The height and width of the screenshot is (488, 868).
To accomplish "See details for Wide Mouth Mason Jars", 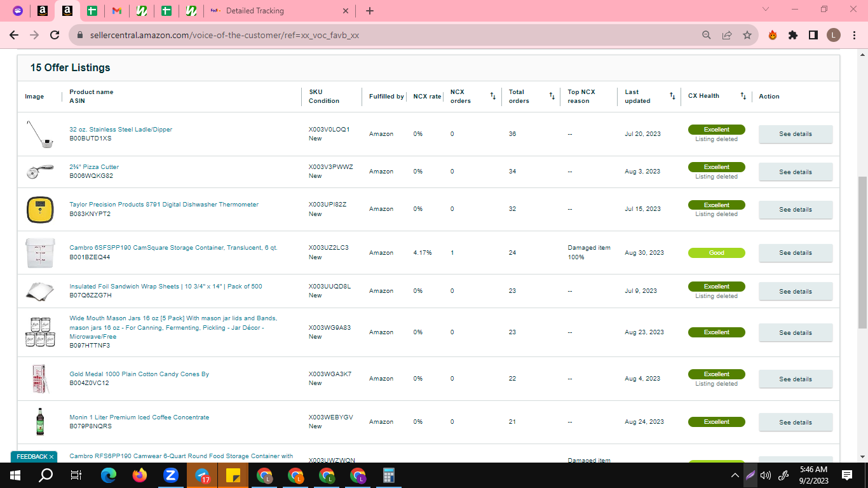I will (x=796, y=332).
